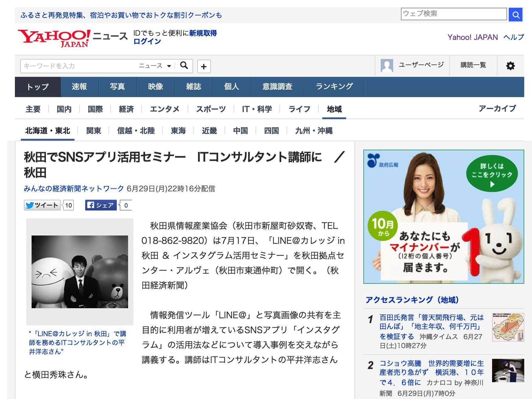The image size is (532, 399).
Task: Open the ランキング tab
Action: 334,87
